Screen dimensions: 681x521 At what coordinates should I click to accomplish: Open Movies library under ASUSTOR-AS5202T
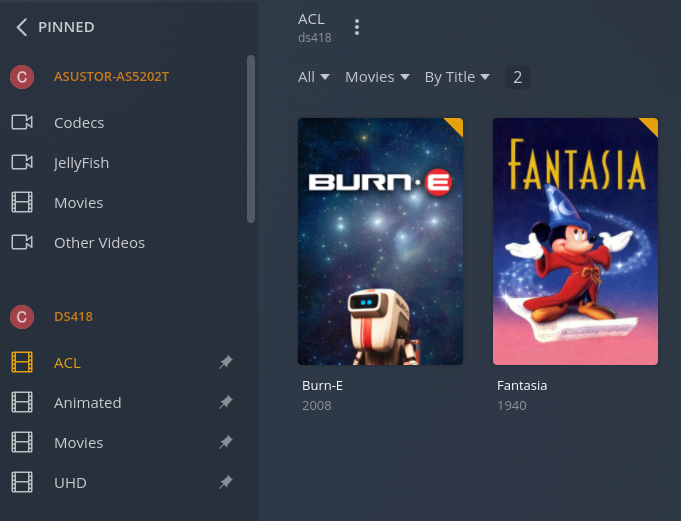pos(79,203)
